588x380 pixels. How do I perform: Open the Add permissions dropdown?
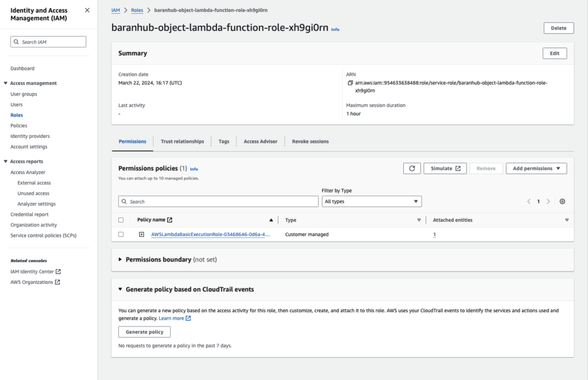coord(536,168)
